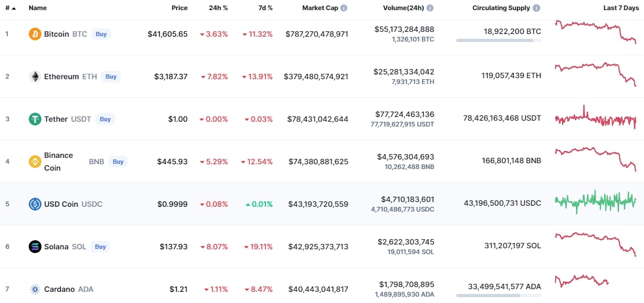
Task: Click Ethereum volume $25,281,334,042
Action: (x=404, y=72)
